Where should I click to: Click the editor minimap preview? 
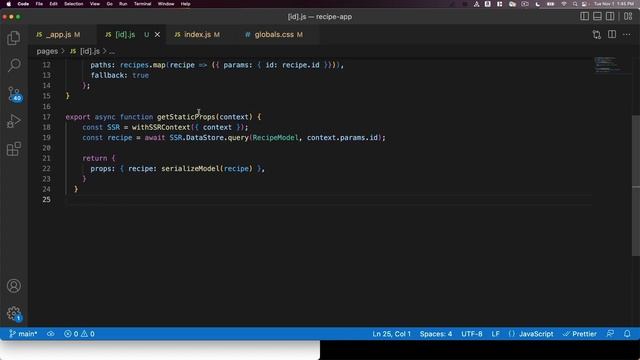(x=608, y=64)
